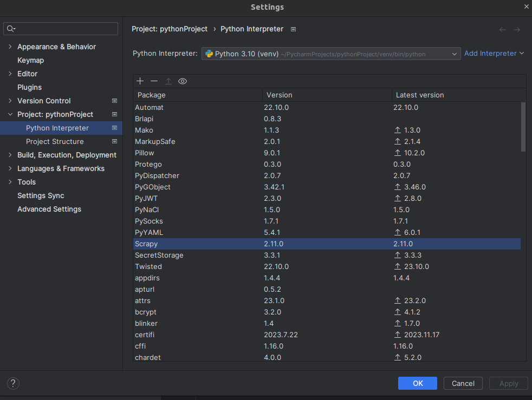Screen dimensions: 532x400
Task: Click the search magnifier icon in settings
Action: tap(11, 29)
